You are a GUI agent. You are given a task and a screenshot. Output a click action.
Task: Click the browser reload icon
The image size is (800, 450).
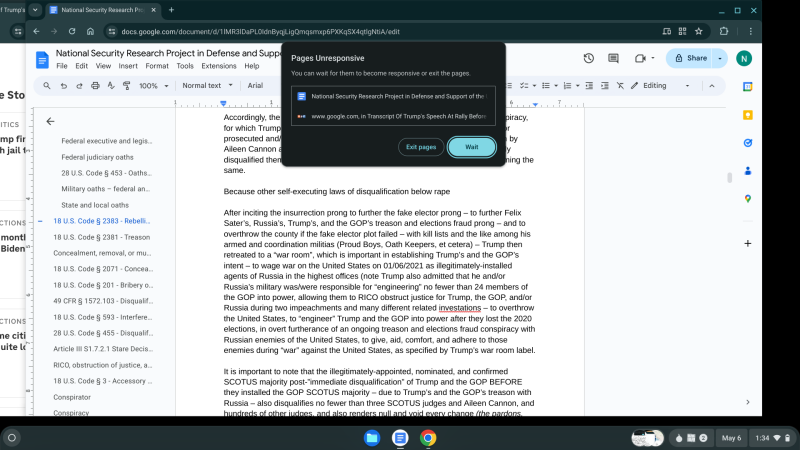tap(72, 32)
